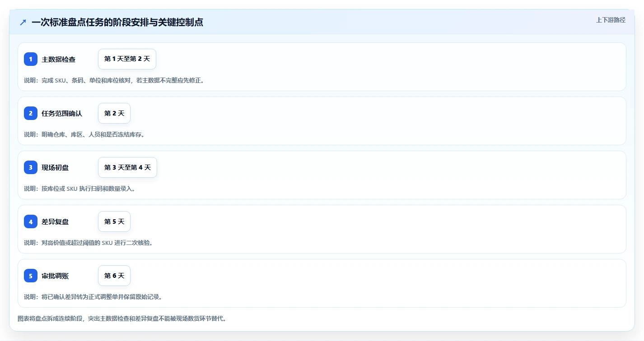Click the 审批调账 step title

click(x=55, y=276)
